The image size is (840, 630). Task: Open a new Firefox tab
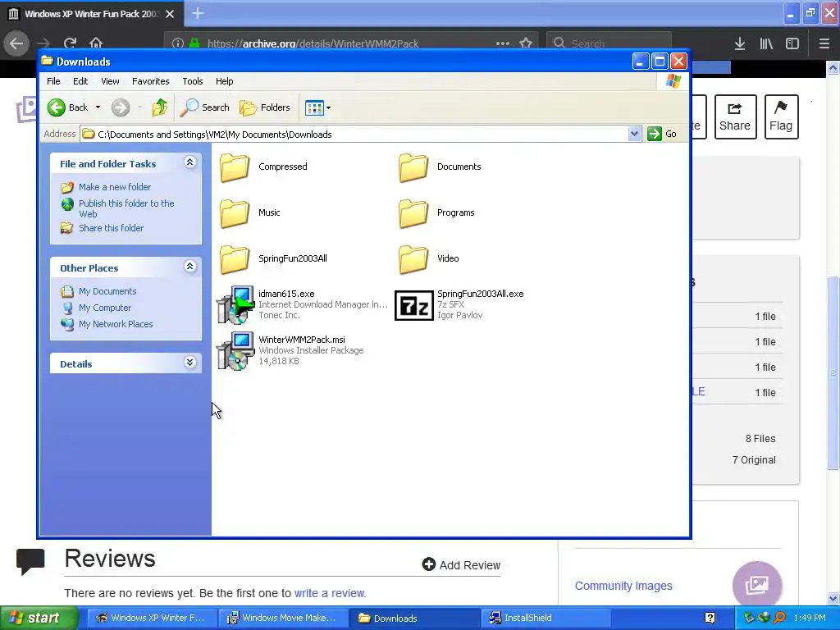[197, 13]
